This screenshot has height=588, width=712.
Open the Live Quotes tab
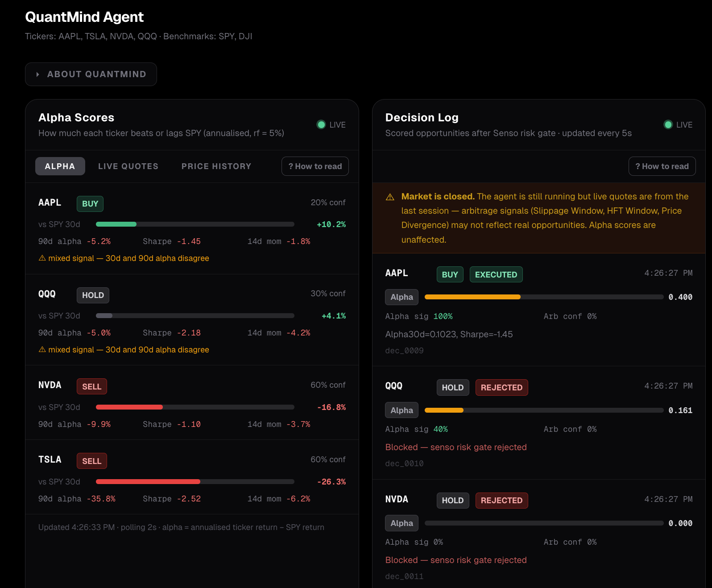point(128,166)
